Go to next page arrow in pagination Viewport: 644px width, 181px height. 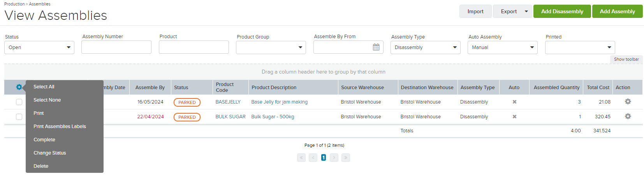coord(334,158)
